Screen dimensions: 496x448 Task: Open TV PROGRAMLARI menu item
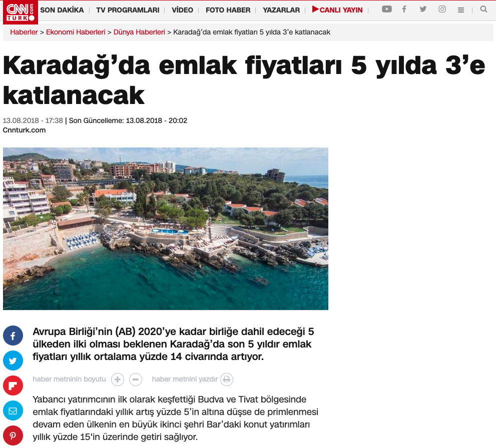point(128,10)
